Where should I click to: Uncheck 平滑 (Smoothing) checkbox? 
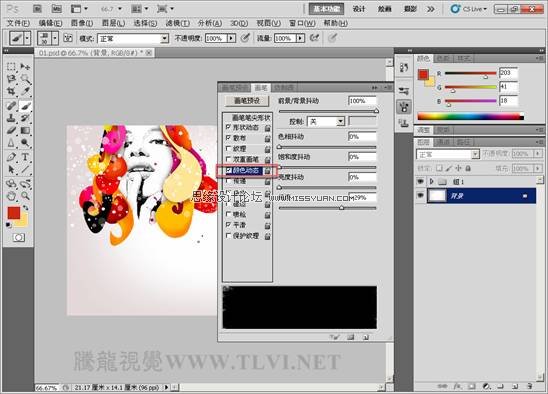228,224
